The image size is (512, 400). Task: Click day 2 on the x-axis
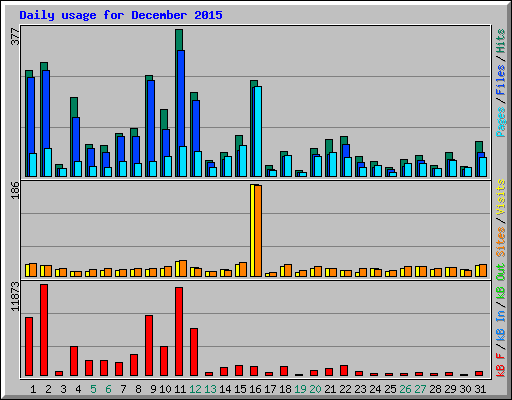(48, 389)
